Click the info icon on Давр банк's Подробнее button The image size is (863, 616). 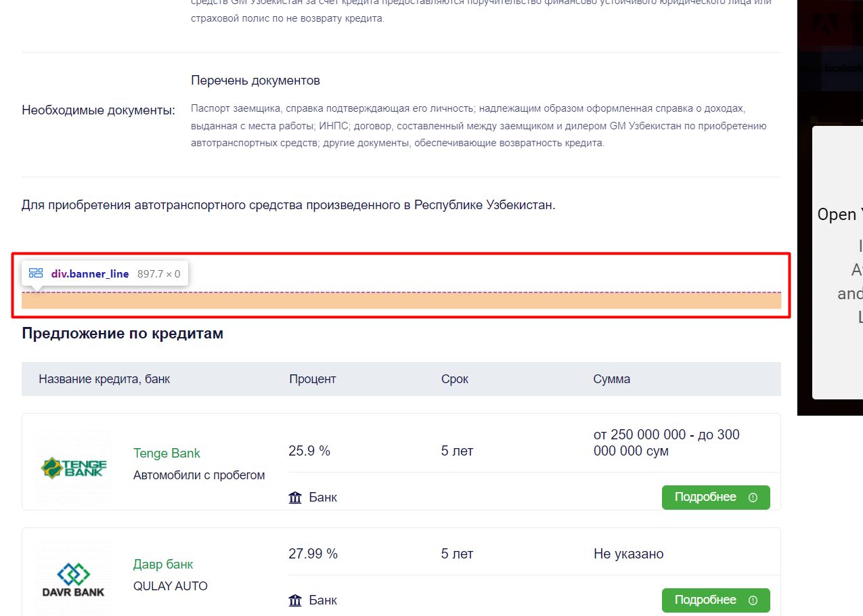(753, 600)
